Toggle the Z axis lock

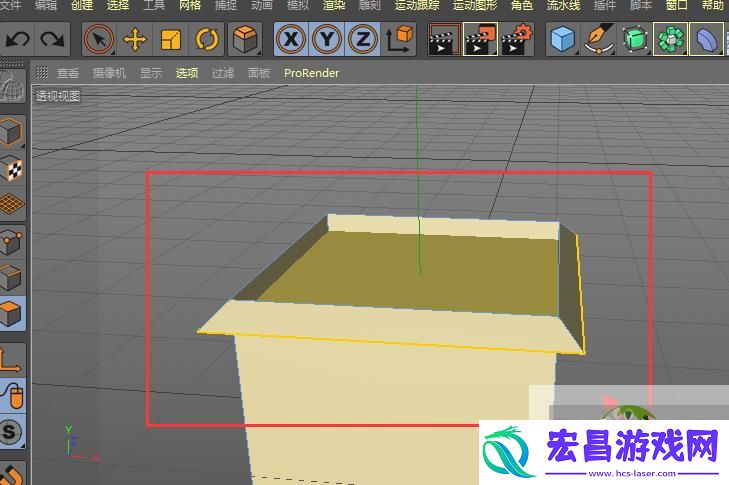[x=363, y=40]
